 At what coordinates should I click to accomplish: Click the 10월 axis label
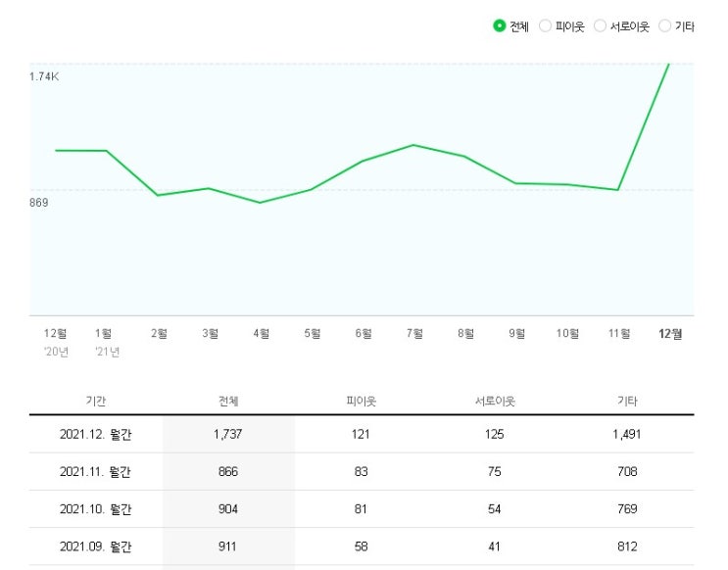point(567,333)
